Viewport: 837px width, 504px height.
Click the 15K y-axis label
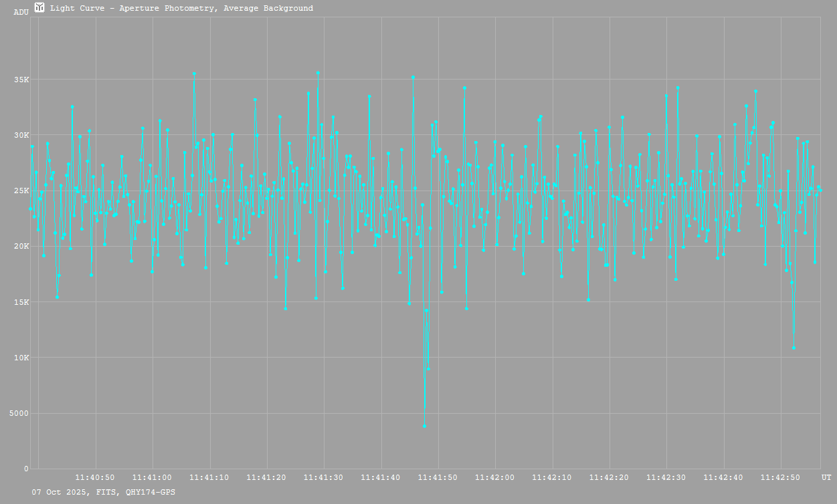pos(21,302)
